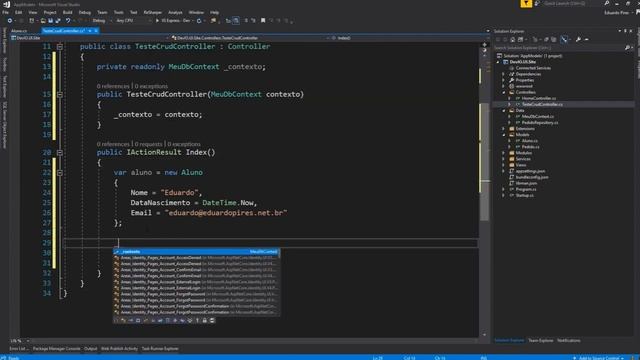Viewport: 640px width, 360px height.
Task: Open the member navigation dropdown Index()
Action: click(409, 38)
